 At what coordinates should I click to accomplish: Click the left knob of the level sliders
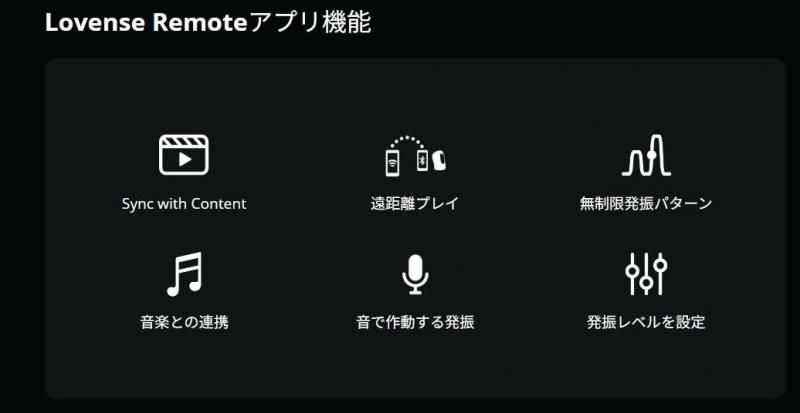pyautogui.click(x=632, y=270)
